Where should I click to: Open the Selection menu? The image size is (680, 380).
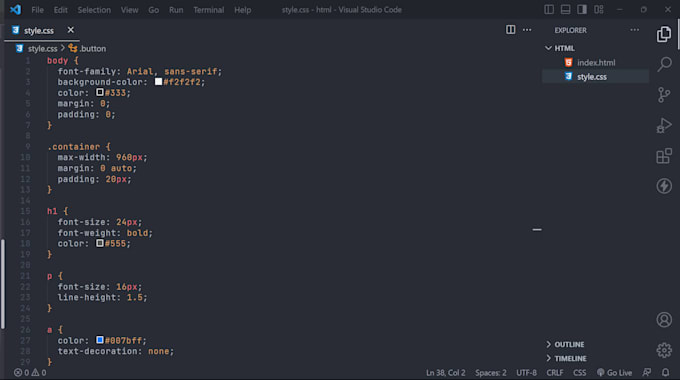tap(94, 10)
